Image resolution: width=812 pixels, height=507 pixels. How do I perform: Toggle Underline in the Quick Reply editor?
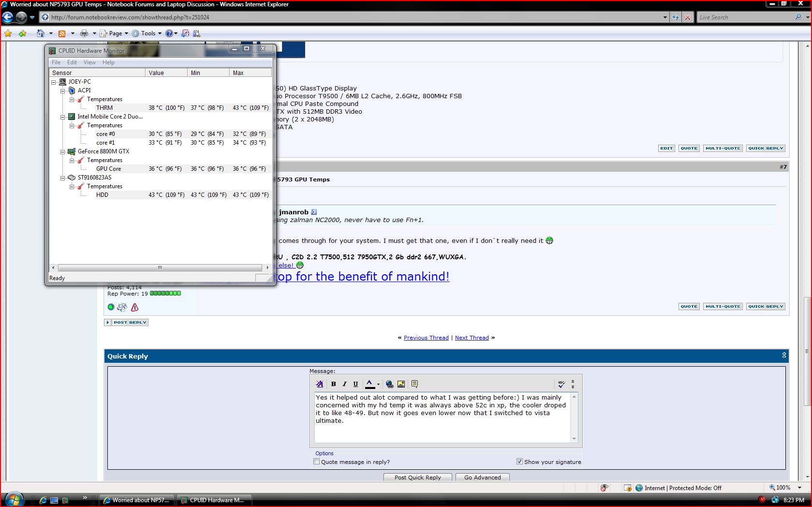point(355,384)
